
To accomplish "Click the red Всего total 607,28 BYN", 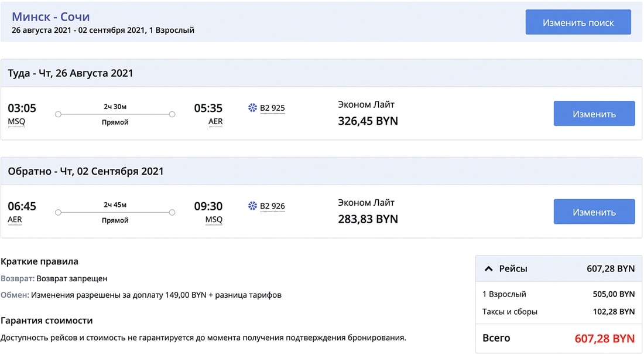I will pyautogui.click(x=604, y=338).
